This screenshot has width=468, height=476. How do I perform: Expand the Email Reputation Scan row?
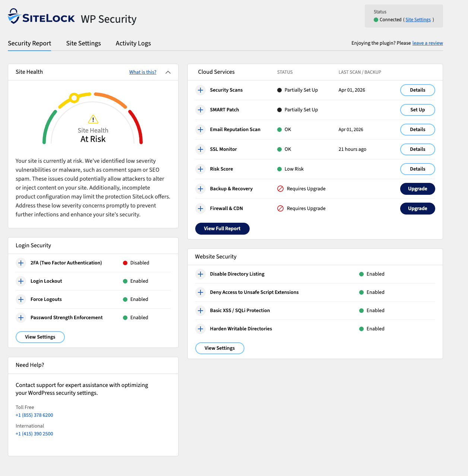[200, 130]
